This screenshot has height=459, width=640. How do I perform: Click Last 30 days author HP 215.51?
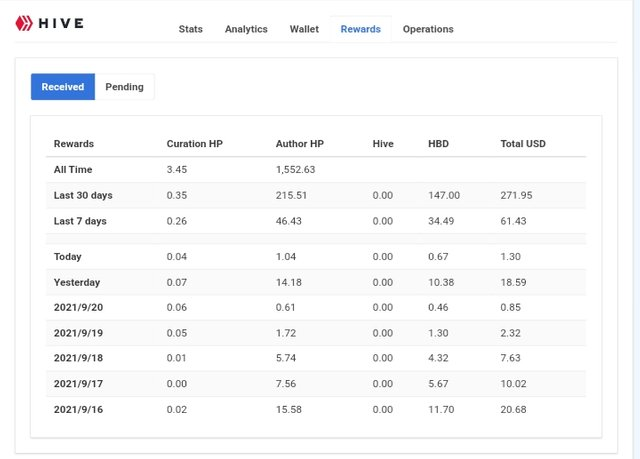291,195
